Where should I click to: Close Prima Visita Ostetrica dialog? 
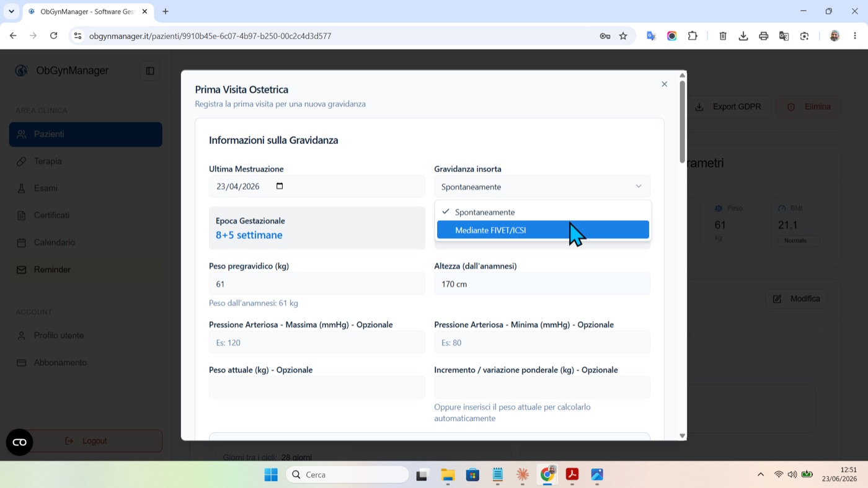coord(664,84)
